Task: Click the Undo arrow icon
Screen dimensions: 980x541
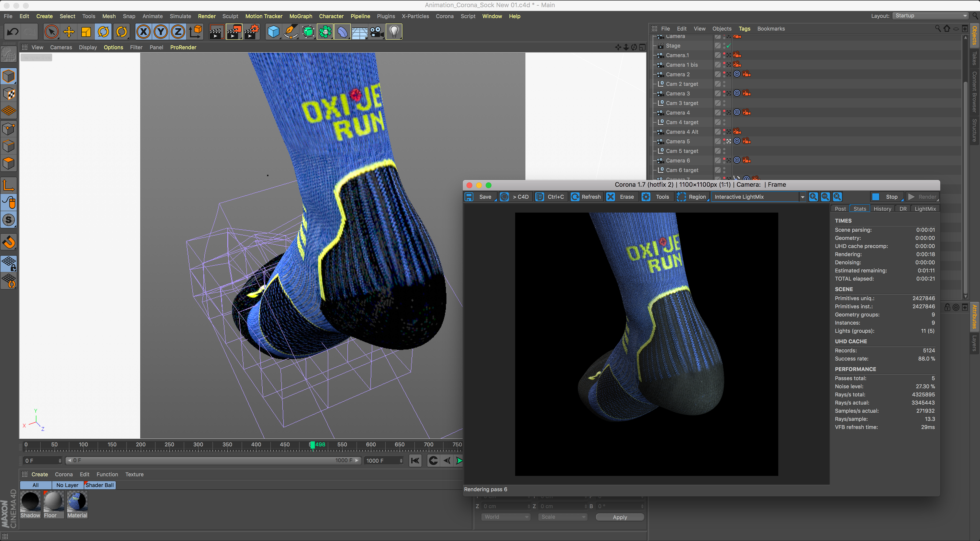Action: (13, 32)
